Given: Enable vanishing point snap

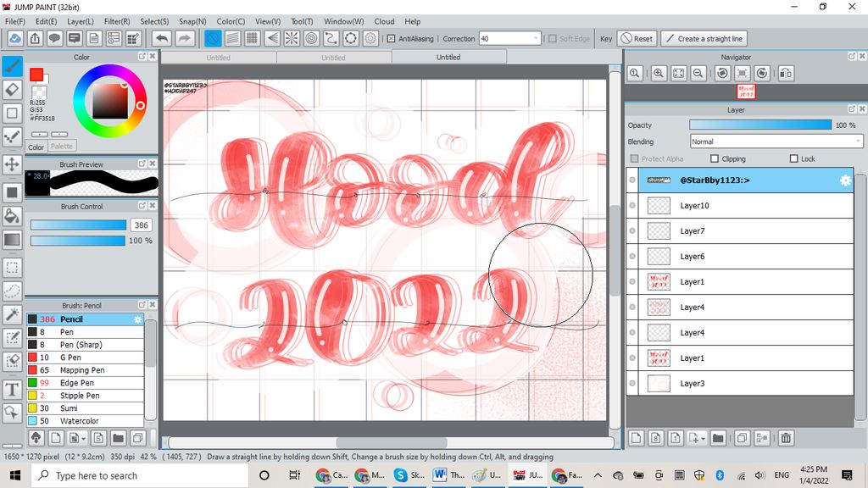Looking at the screenshot, I should pos(272,39).
